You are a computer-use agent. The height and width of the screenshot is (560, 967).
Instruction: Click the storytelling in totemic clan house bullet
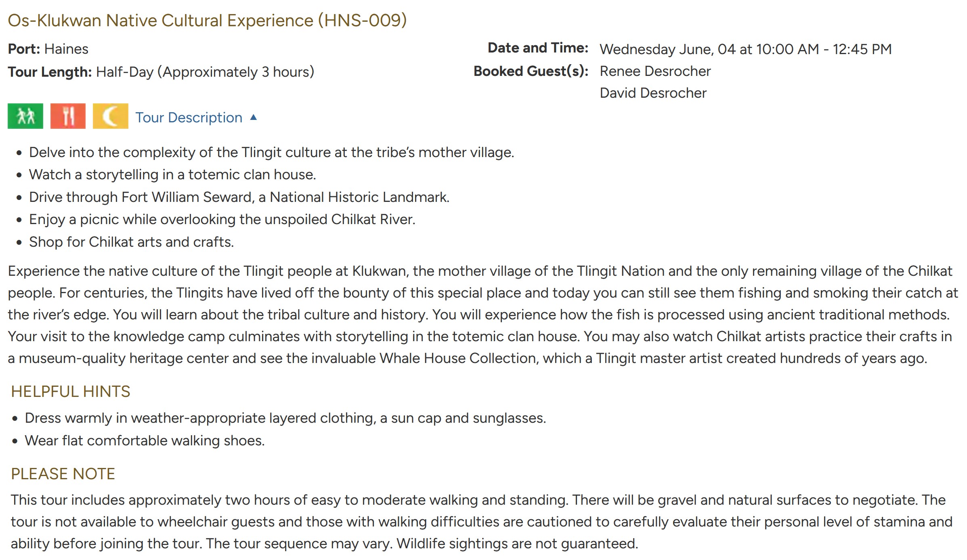pyautogui.click(x=172, y=174)
